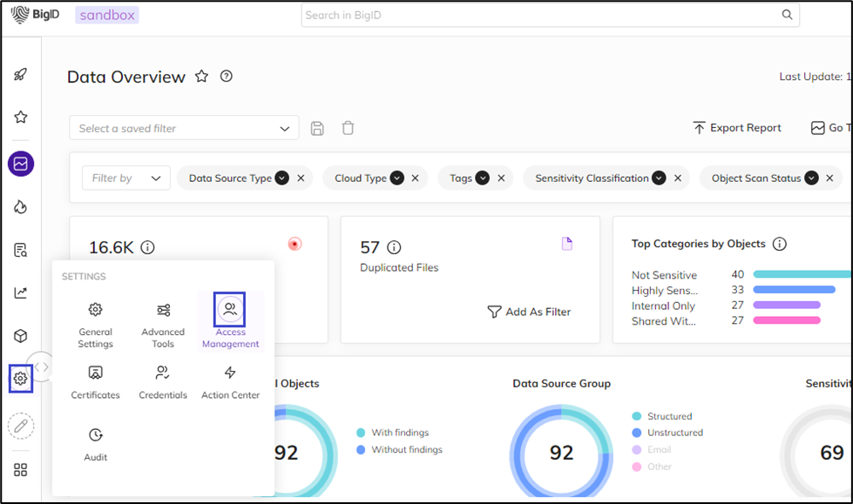Click Export Report button
This screenshot has height=504, width=853.
pyautogui.click(x=737, y=128)
